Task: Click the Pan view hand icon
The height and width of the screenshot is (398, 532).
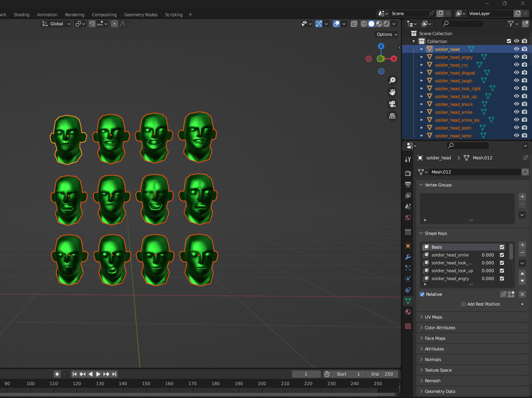Action: [392, 92]
